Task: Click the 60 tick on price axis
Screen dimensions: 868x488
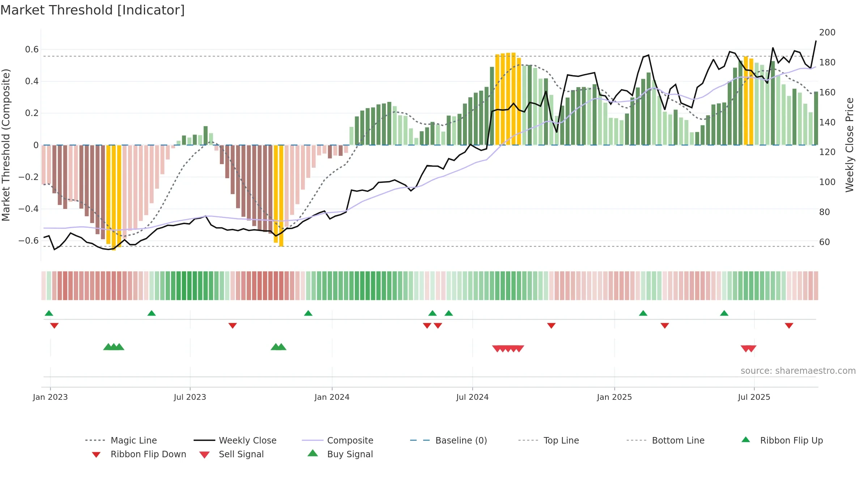Action: (825, 242)
